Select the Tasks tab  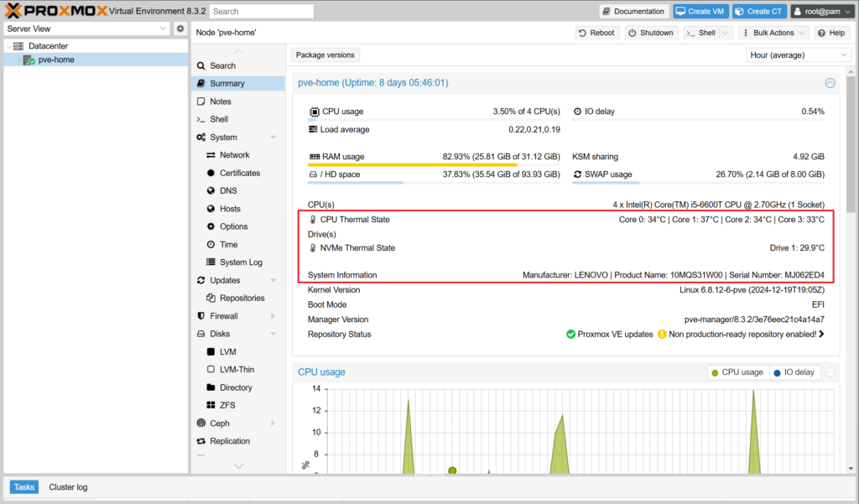pos(24,487)
